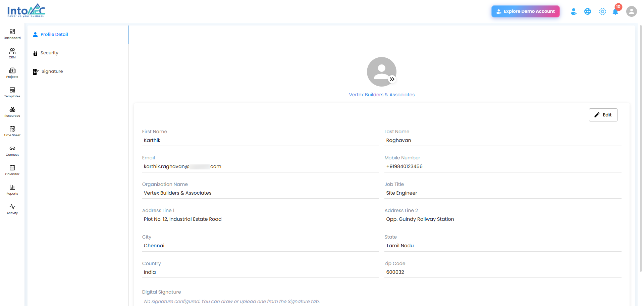644x306 pixels.
Task: Expand avatar options with double-chevron badge
Action: pos(392,79)
